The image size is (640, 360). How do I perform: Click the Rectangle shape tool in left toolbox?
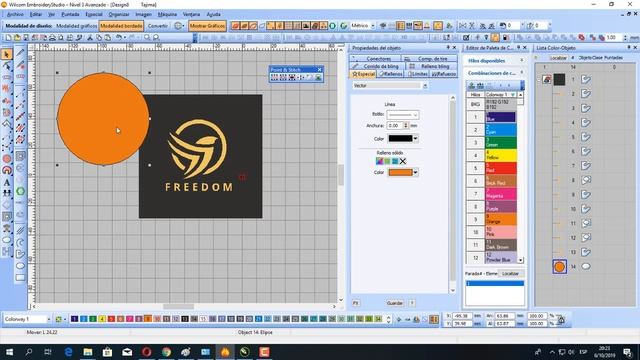[x=20, y=278]
